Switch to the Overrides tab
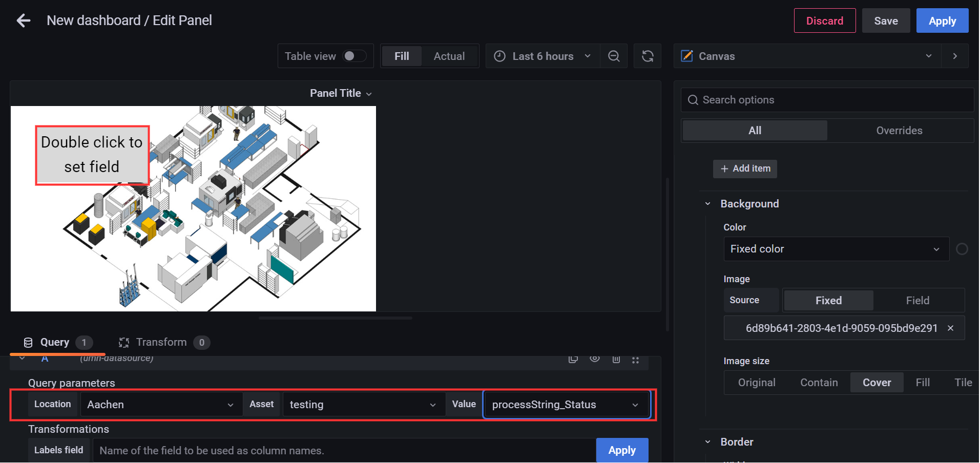Viewport: 980px width, 463px height. pos(899,131)
